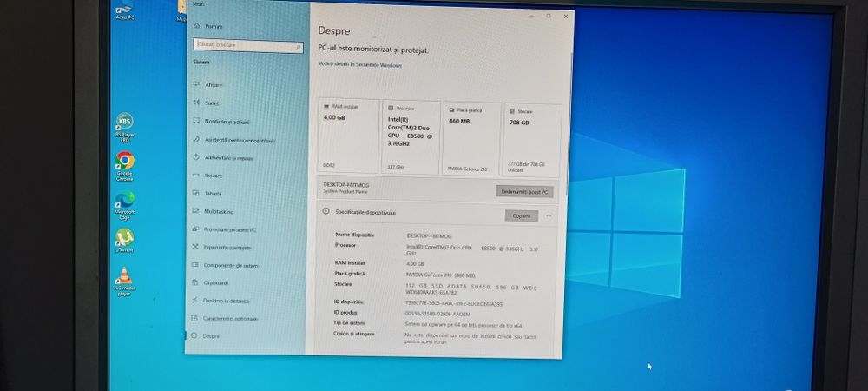Click the Stocare card showing 708 GB
Screen dimensions: 868x391
coord(532,140)
